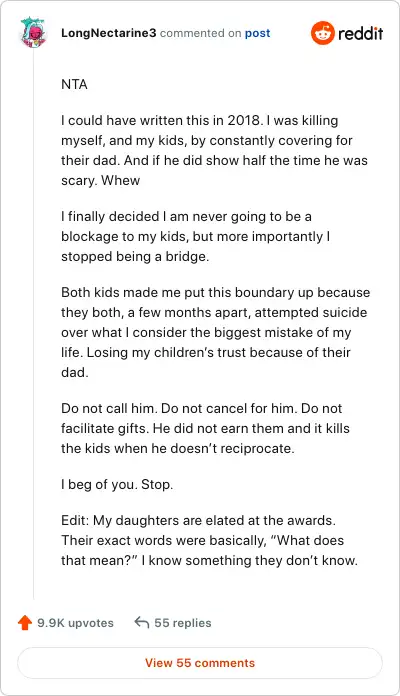Image resolution: width=400 pixels, height=696 pixels.
Task: Click the orange upvote arrow icon
Action: (x=25, y=623)
